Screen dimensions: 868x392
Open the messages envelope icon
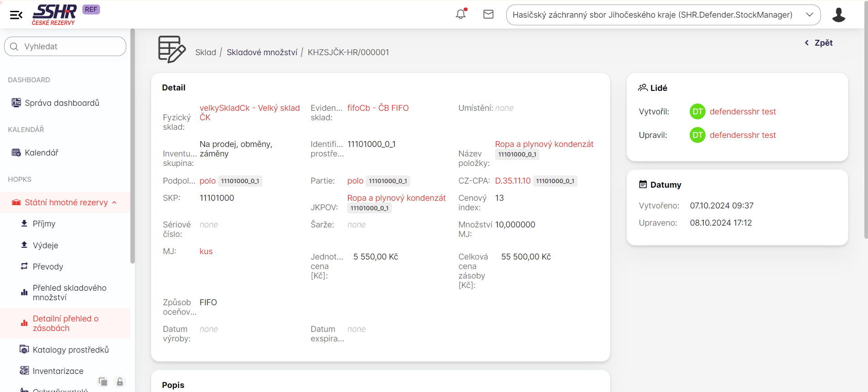[488, 14]
